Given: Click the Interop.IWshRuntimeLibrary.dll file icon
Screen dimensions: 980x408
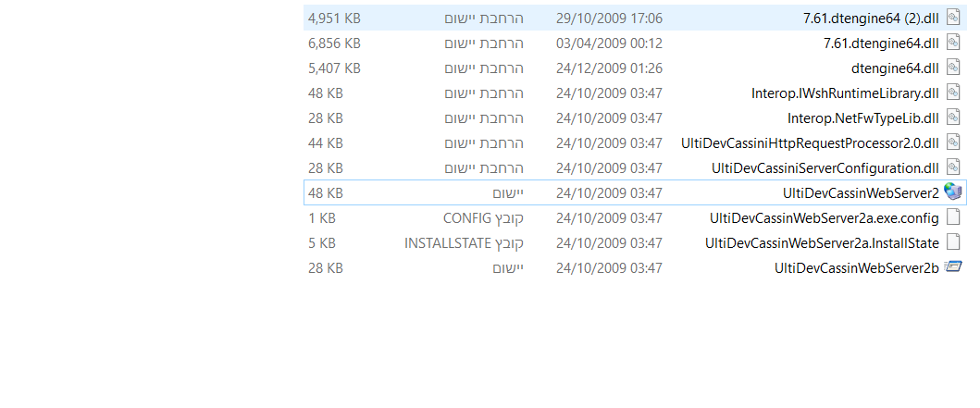Looking at the screenshot, I should pos(953,93).
